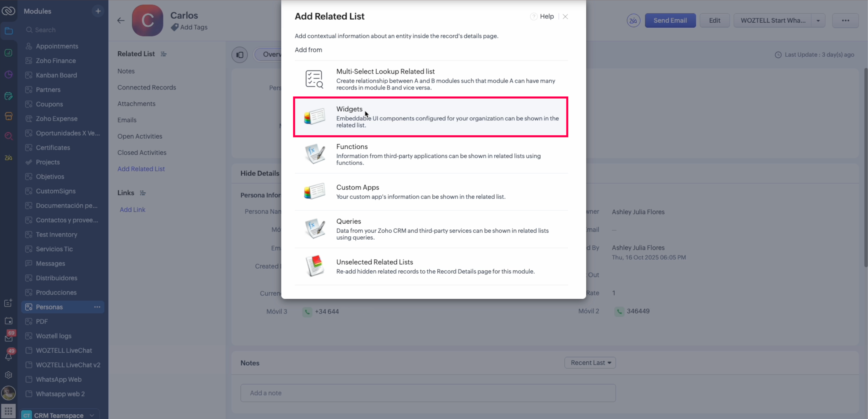Screen dimensions: 868x419
Task: Open the Recent Last notes sort dropdown
Action: pyautogui.click(x=590, y=363)
